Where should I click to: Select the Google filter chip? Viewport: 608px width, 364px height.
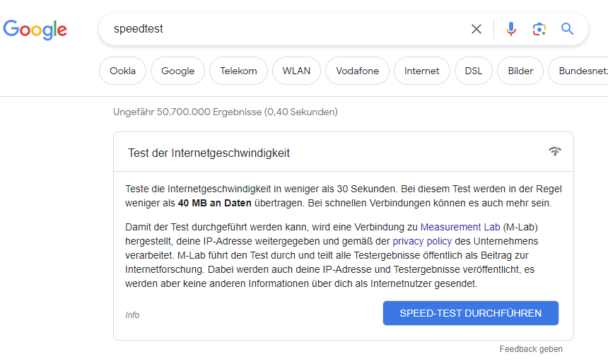(177, 71)
